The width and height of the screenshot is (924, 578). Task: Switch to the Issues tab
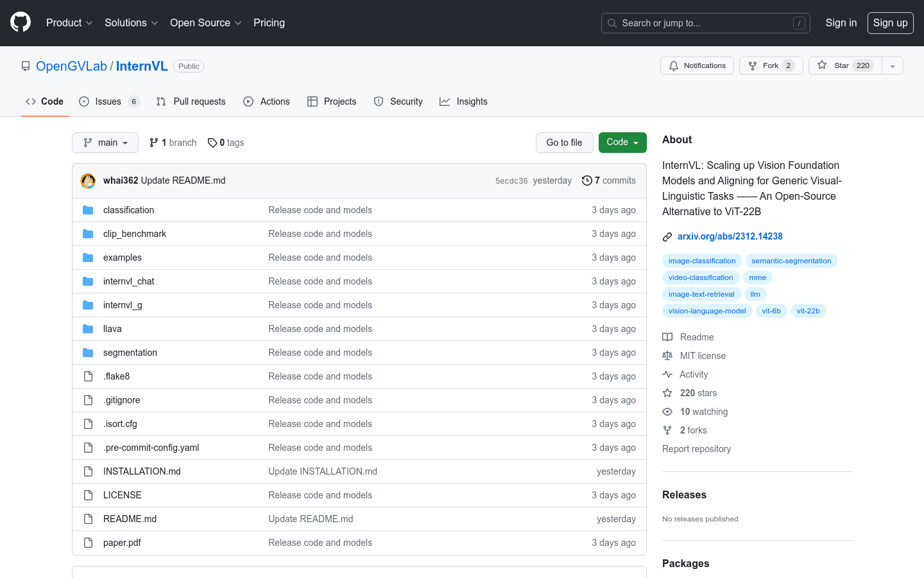109,101
